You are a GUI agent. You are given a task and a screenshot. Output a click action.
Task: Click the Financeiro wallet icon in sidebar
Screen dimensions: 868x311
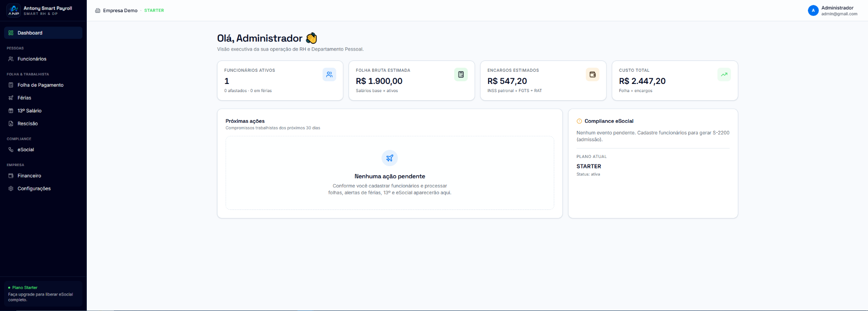[x=11, y=176]
